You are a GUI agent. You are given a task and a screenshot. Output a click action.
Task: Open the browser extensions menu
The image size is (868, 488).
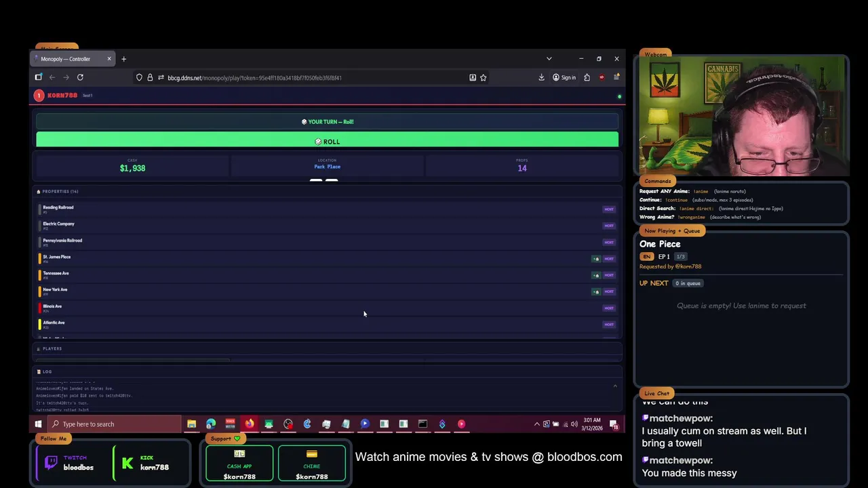[x=587, y=77]
